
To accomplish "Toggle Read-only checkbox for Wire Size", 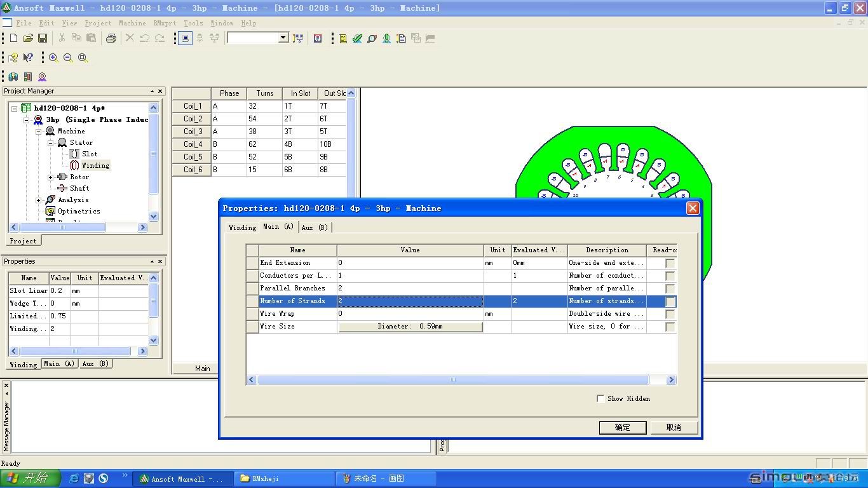I will (670, 327).
